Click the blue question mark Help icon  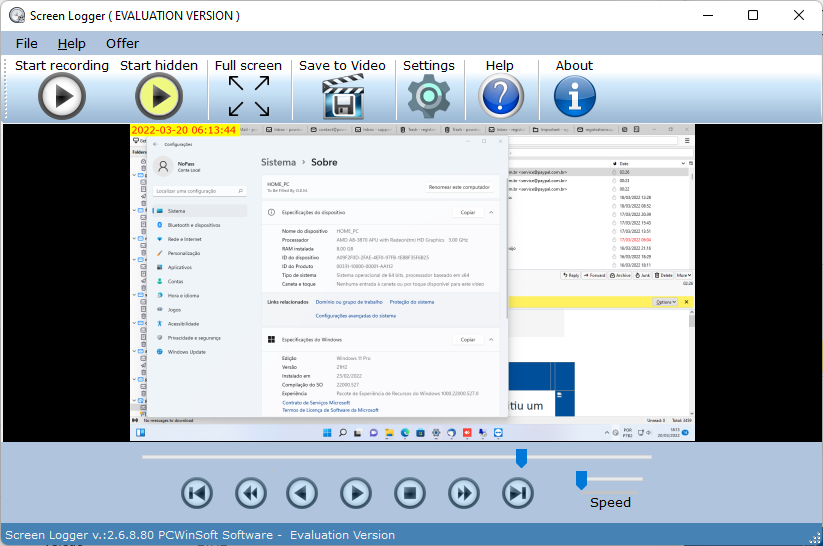tap(501, 96)
